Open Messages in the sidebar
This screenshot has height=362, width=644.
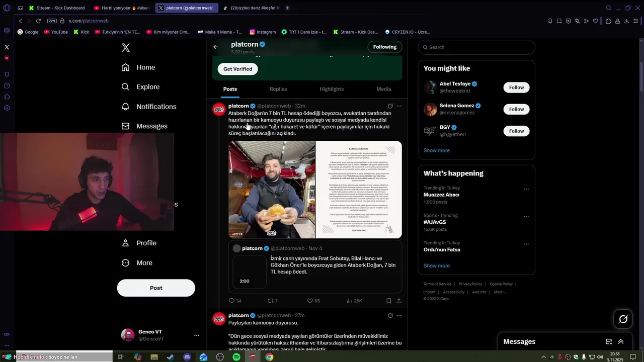pos(144,126)
